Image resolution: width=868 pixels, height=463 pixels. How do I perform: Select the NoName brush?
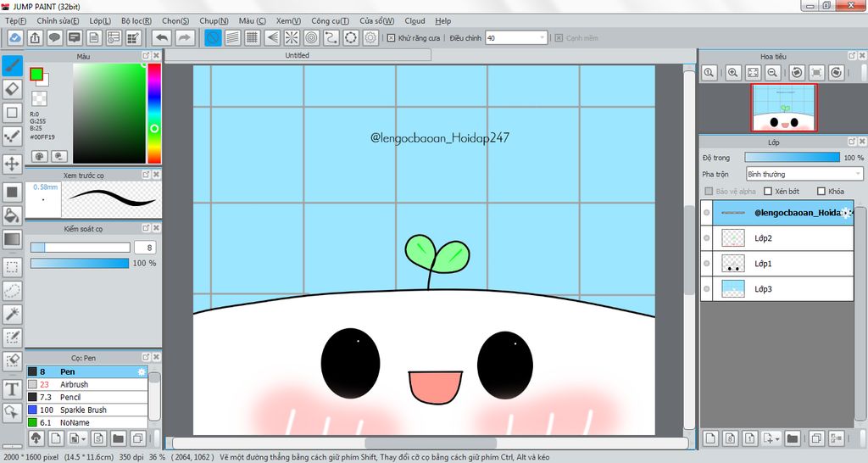[x=87, y=422]
